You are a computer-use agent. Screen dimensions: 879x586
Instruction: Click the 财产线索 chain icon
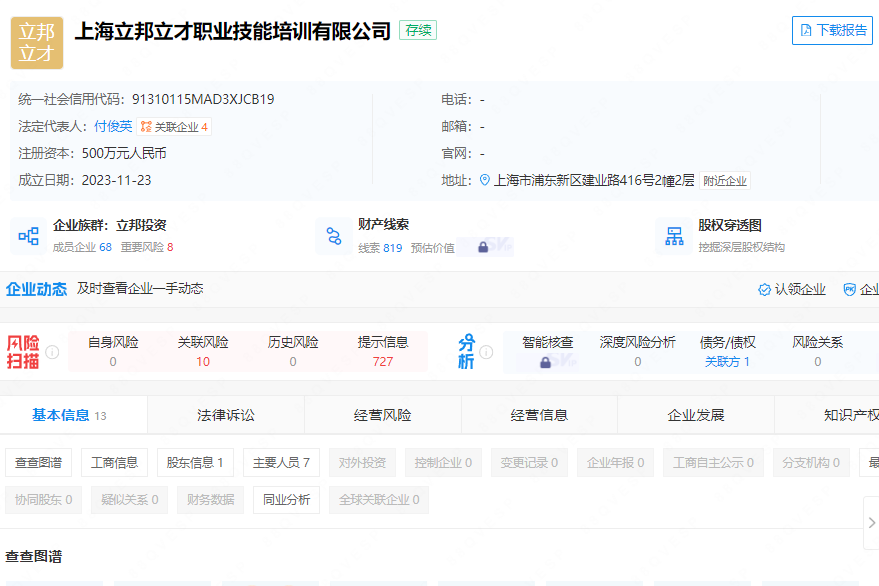click(x=334, y=236)
